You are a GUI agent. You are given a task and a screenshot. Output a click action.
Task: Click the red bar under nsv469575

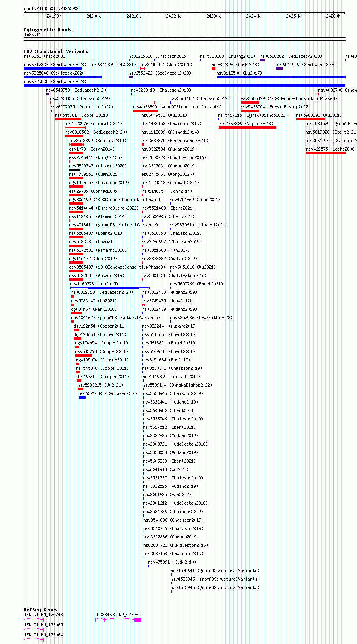(326, 153)
